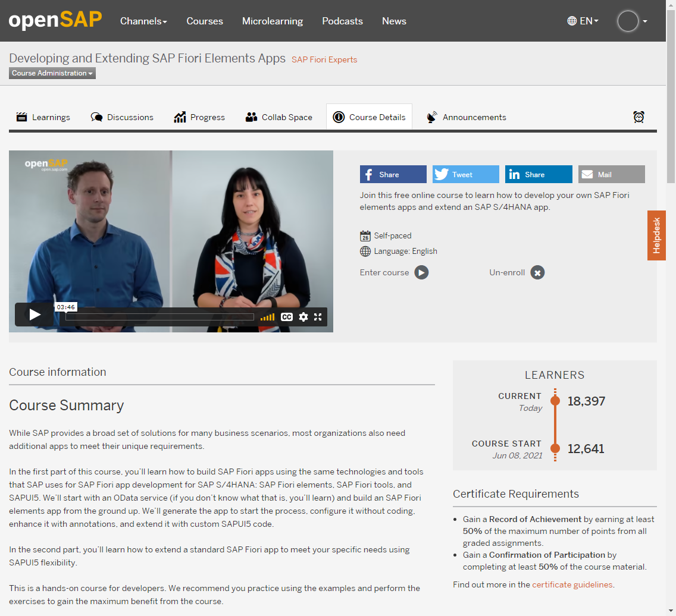The width and height of the screenshot is (676, 616).
Task: Expand the Course Administration dropdown
Action: (52, 73)
